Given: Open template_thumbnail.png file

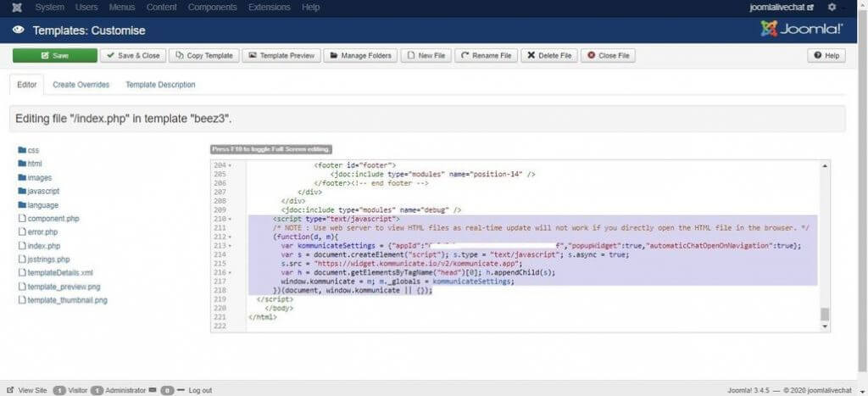Looking at the screenshot, I should [x=63, y=300].
